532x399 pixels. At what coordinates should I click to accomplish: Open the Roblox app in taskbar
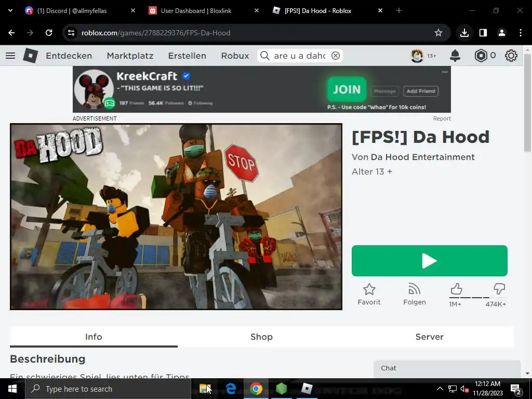point(307,389)
